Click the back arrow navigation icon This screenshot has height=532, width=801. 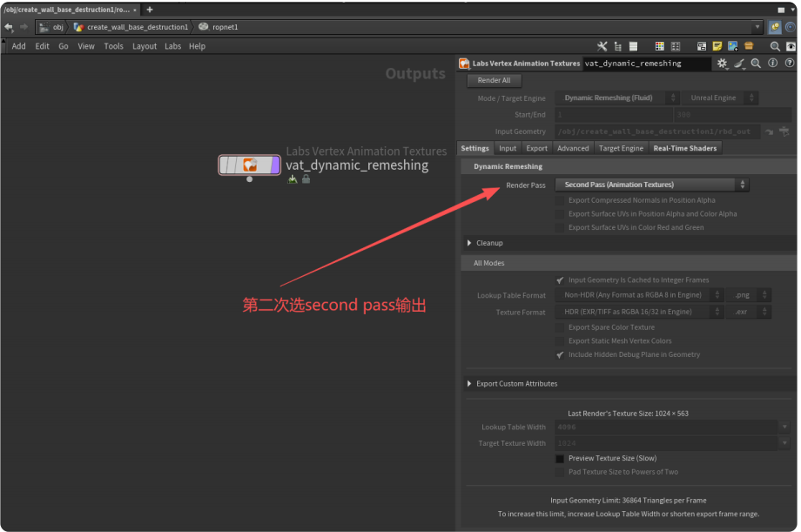(x=9, y=27)
